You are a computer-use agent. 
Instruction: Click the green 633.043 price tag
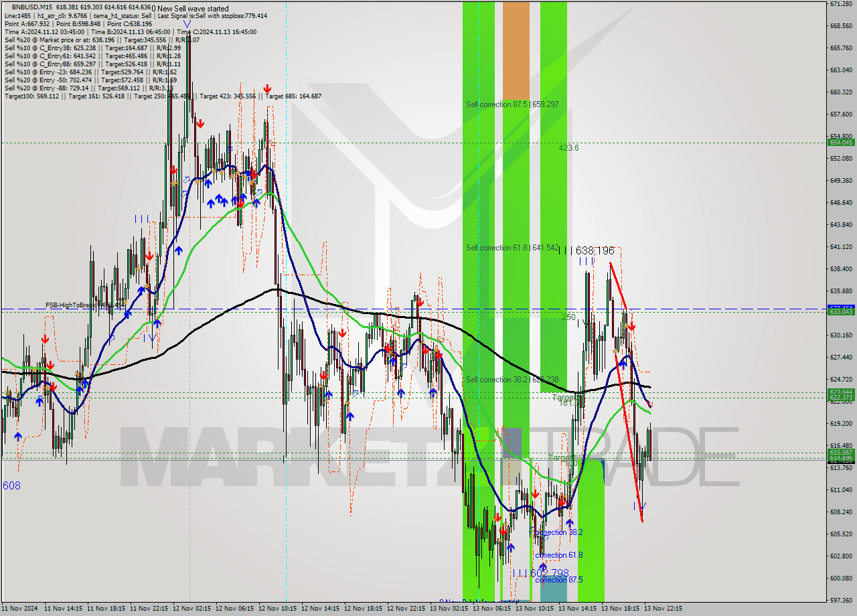click(x=841, y=311)
